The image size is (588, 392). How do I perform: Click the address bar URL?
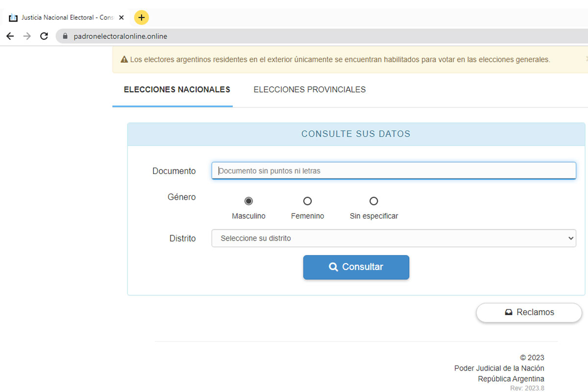[x=120, y=36]
